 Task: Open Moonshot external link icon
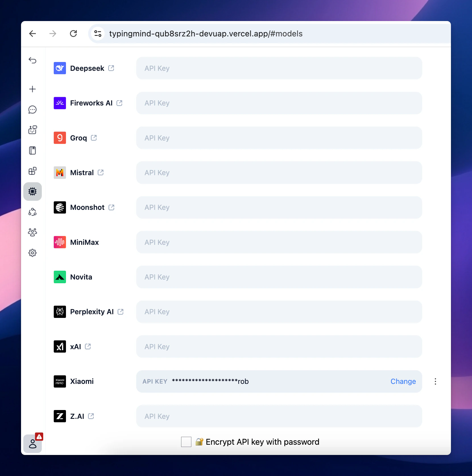click(111, 207)
